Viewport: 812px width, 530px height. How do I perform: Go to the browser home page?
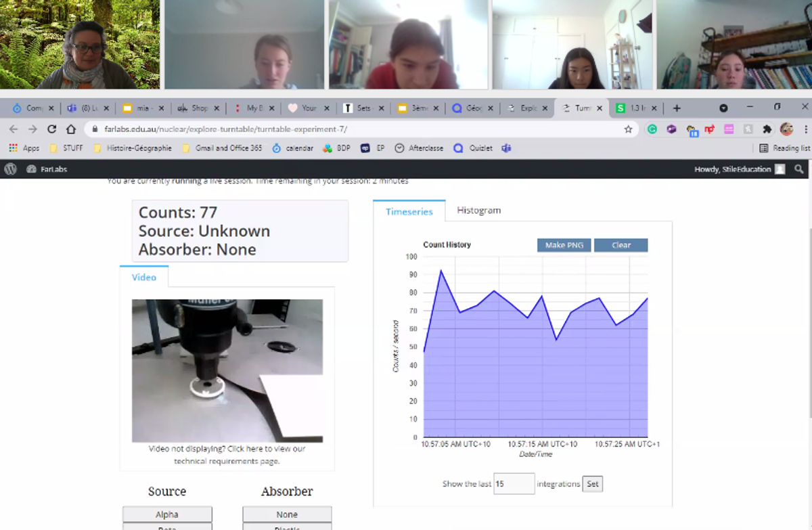coord(71,129)
